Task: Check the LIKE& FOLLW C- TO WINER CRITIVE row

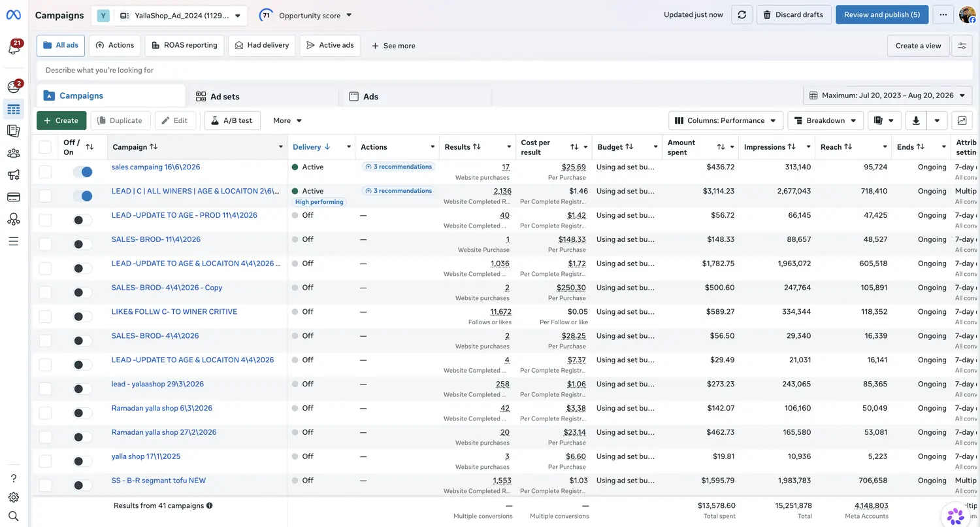Action: click(x=45, y=316)
